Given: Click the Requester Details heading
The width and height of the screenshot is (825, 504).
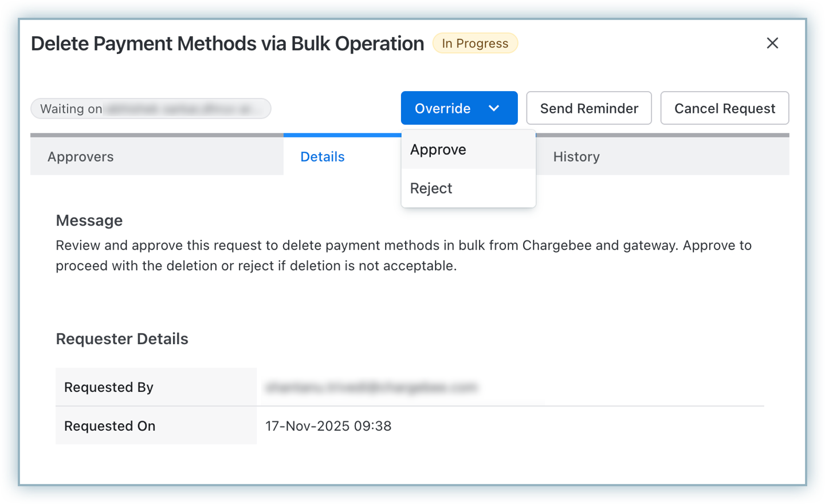Looking at the screenshot, I should coord(122,339).
